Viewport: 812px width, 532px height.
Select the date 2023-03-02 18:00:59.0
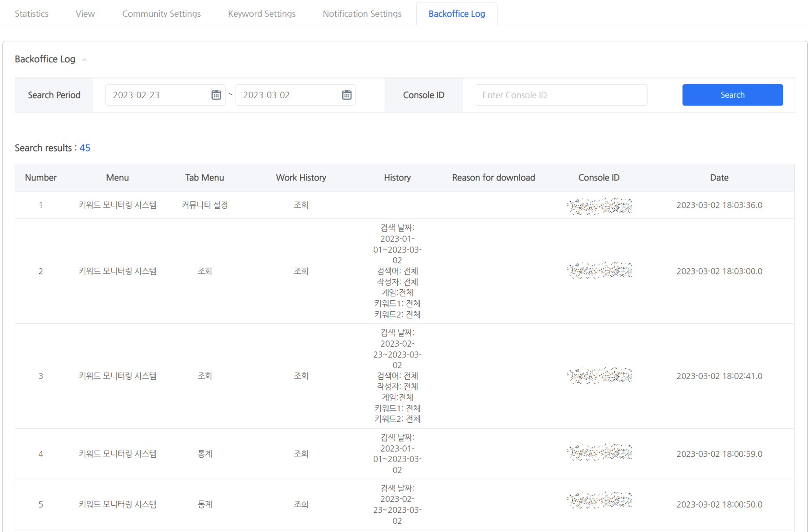(719, 453)
